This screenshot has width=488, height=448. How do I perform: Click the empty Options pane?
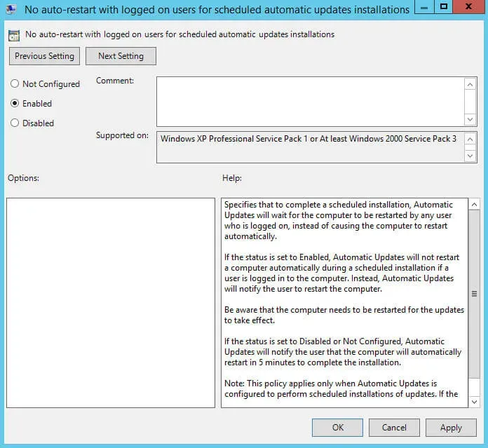click(x=111, y=303)
